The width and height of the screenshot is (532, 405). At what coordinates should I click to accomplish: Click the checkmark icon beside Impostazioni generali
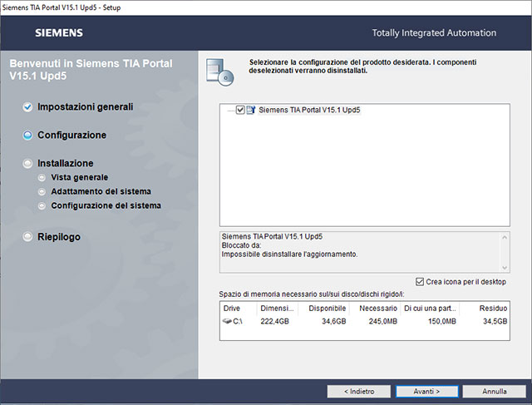(27, 107)
